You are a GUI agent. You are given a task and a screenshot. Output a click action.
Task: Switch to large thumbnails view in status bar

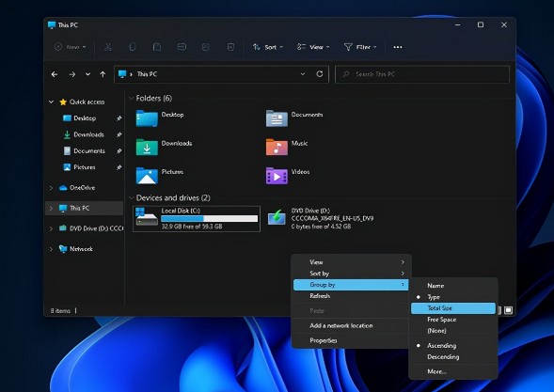click(508, 310)
